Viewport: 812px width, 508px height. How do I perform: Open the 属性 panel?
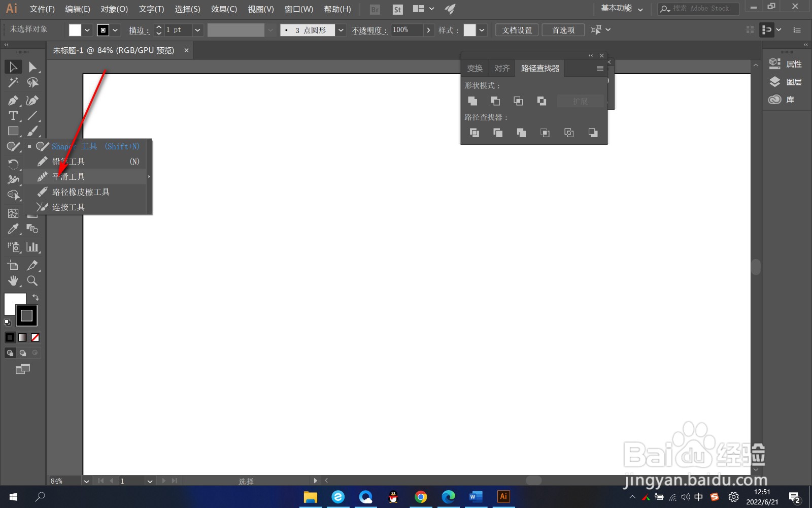[x=786, y=64]
